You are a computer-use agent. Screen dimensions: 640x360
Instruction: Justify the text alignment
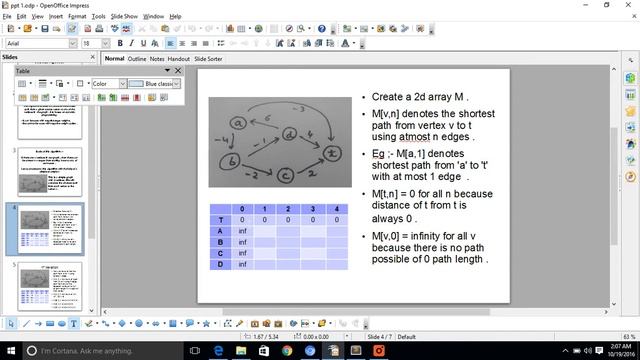tap(206, 43)
